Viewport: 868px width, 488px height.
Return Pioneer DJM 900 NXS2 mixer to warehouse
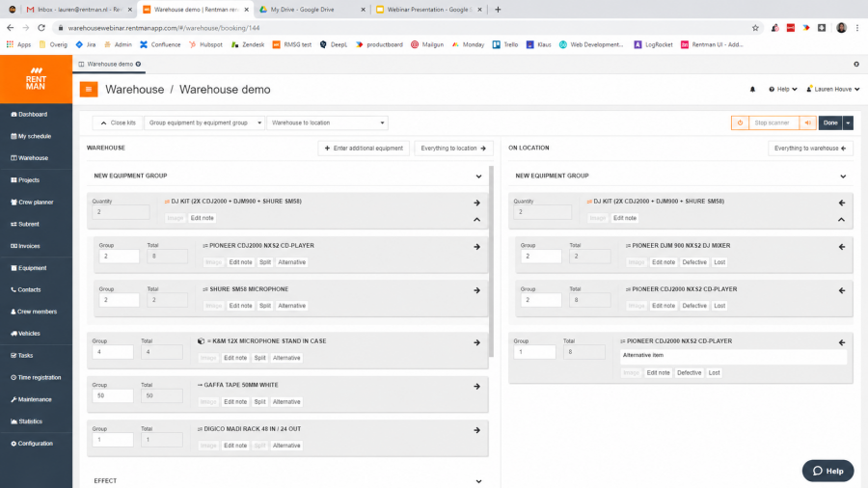(x=841, y=247)
